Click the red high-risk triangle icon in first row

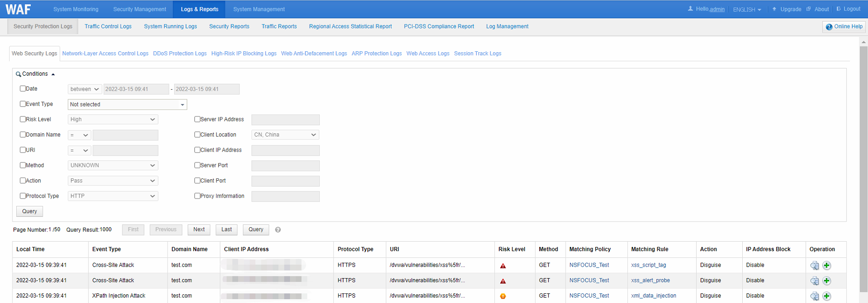tap(503, 266)
